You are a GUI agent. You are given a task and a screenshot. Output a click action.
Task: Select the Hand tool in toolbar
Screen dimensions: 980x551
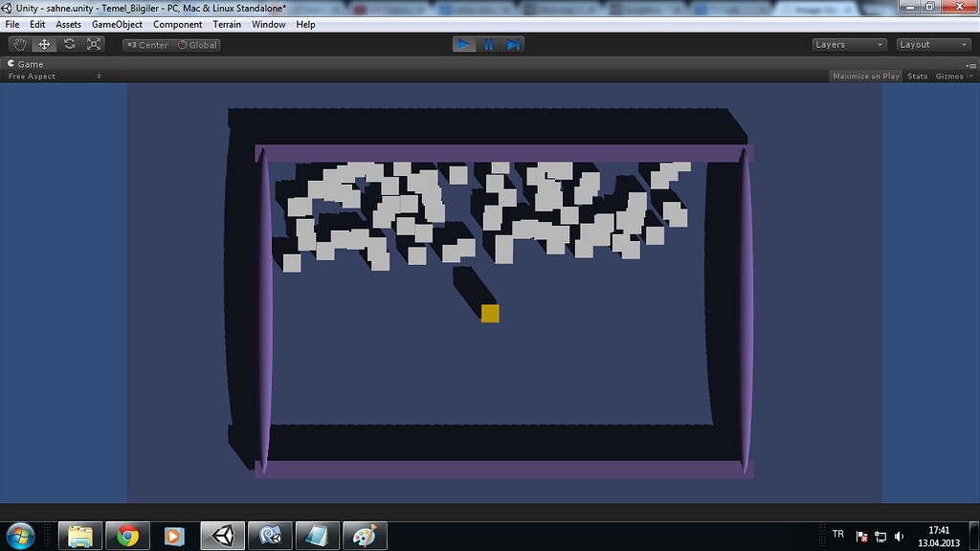click(20, 44)
